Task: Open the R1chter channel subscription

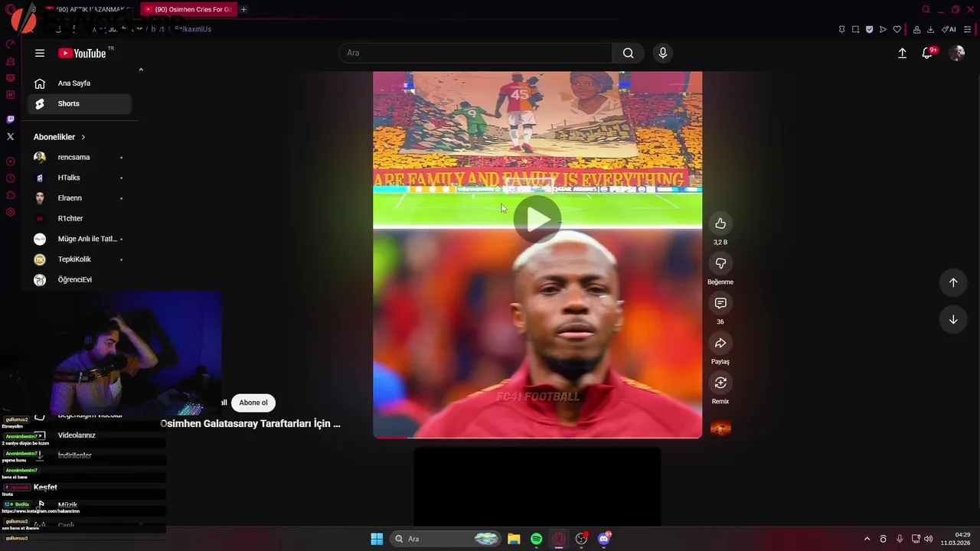Action: (x=80, y=219)
